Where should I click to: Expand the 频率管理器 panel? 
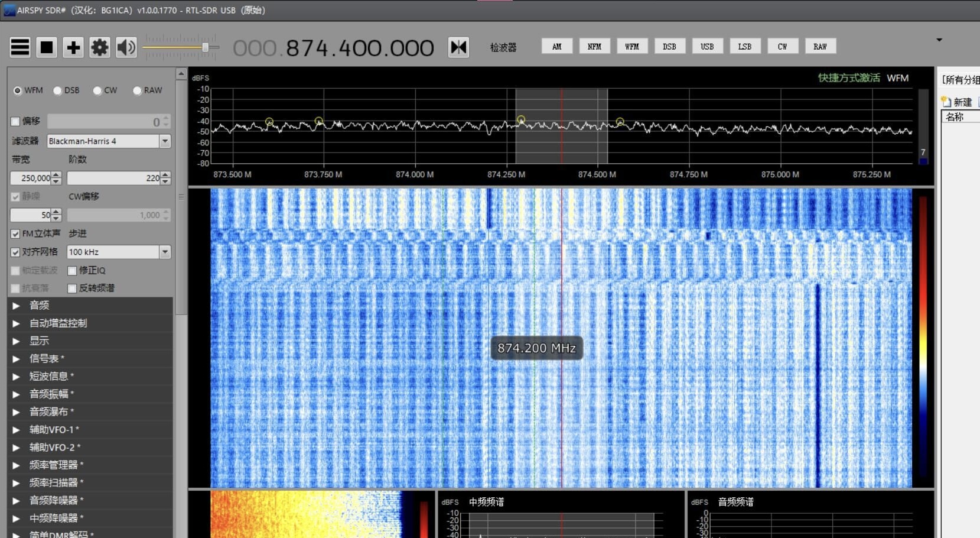click(17, 465)
